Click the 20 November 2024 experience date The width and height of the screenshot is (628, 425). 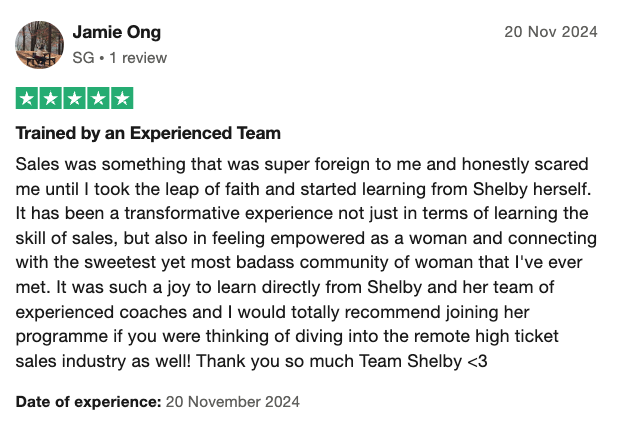pos(233,401)
